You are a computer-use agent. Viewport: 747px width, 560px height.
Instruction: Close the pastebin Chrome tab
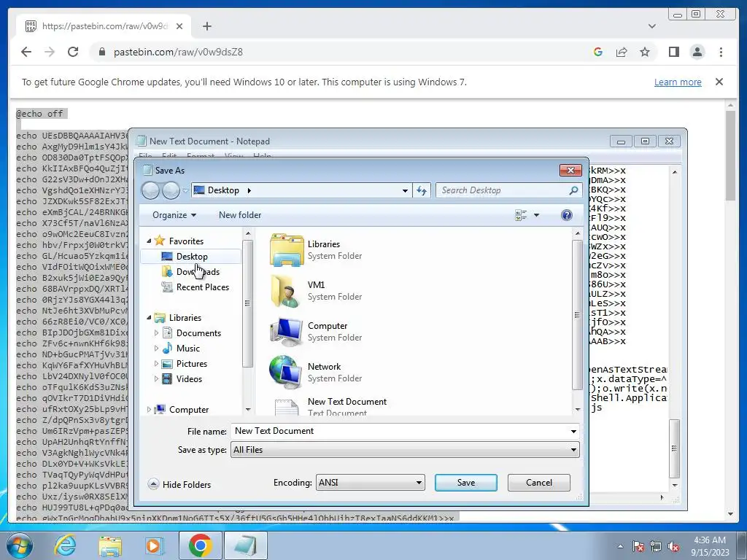pyautogui.click(x=179, y=26)
